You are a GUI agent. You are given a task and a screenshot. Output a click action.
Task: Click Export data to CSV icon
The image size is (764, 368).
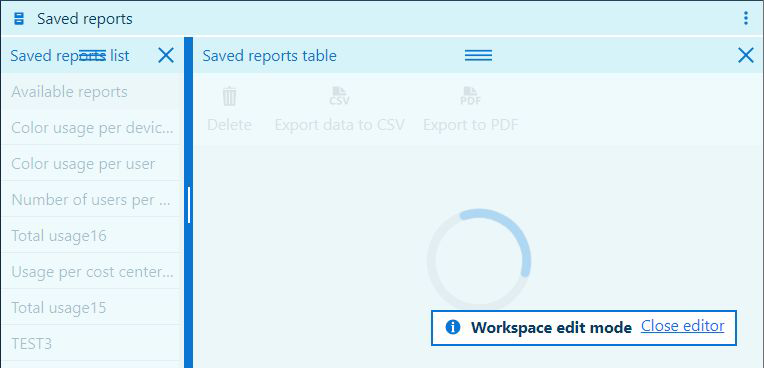(x=340, y=96)
